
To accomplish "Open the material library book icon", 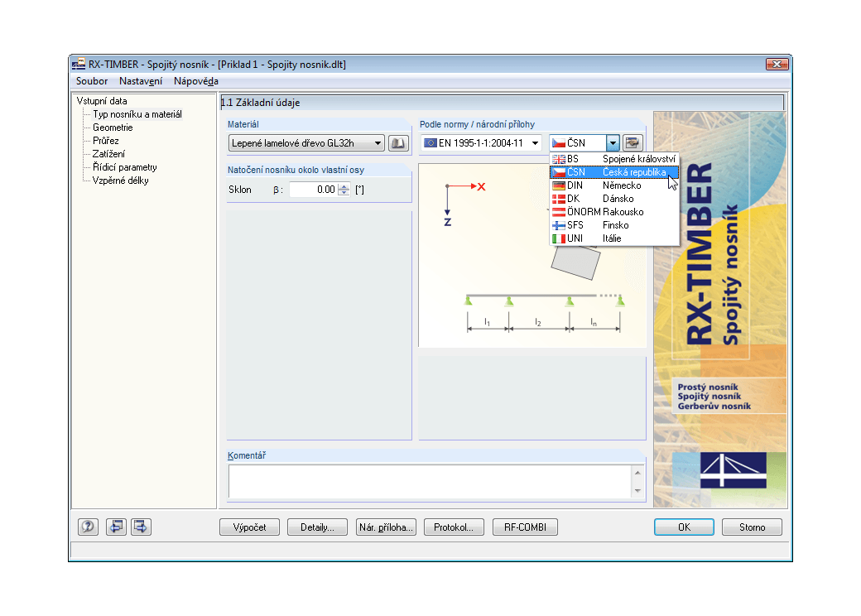I will pos(398,143).
